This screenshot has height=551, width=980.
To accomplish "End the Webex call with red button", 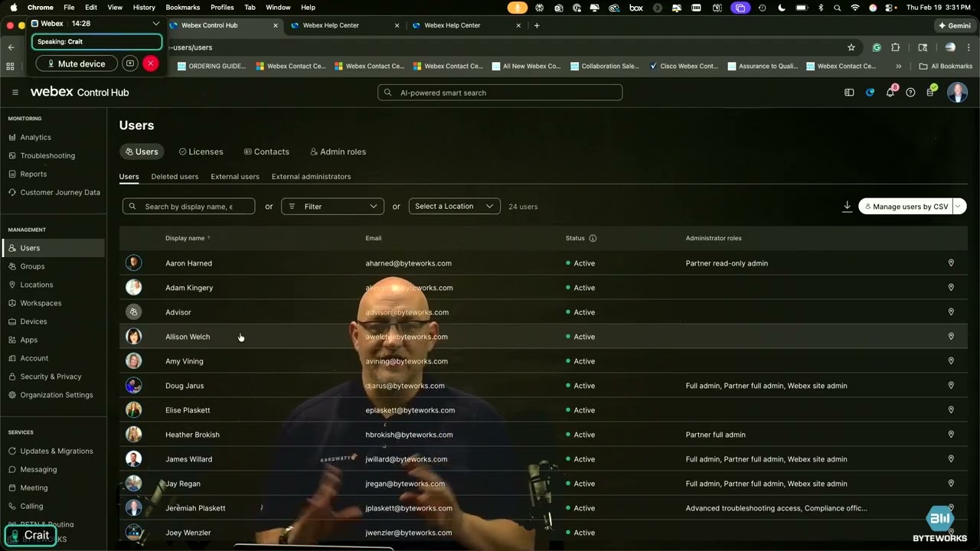I will [151, 64].
